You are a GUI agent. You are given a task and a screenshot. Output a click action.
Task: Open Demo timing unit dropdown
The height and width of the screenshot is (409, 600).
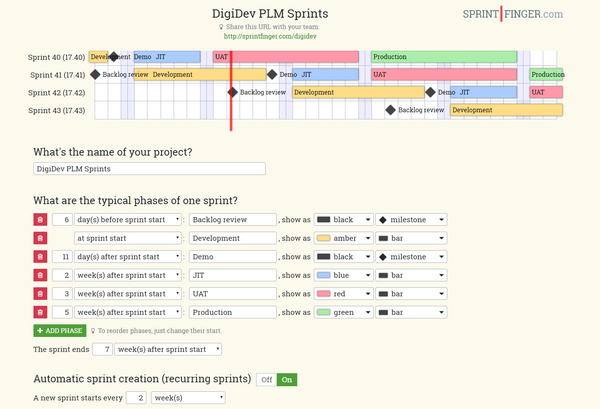click(x=128, y=257)
